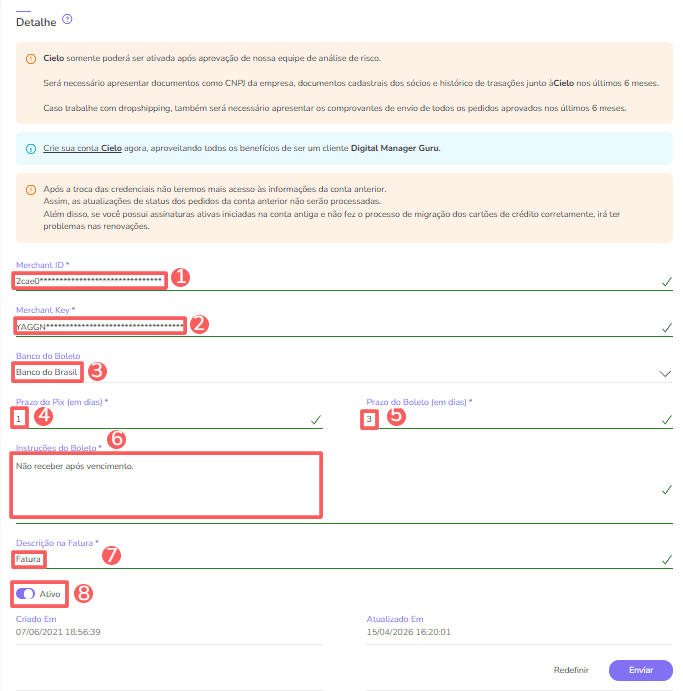Open the Banco do Boleto dropdown

[x=344, y=373]
